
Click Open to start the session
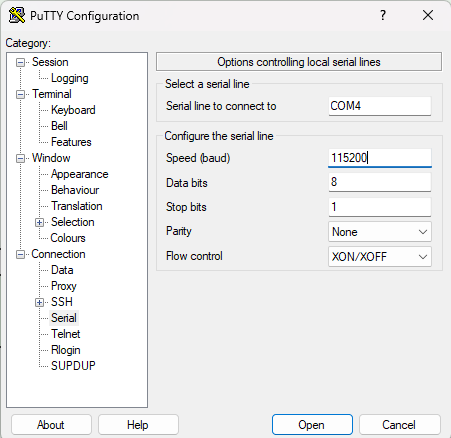[x=312, y=425]
